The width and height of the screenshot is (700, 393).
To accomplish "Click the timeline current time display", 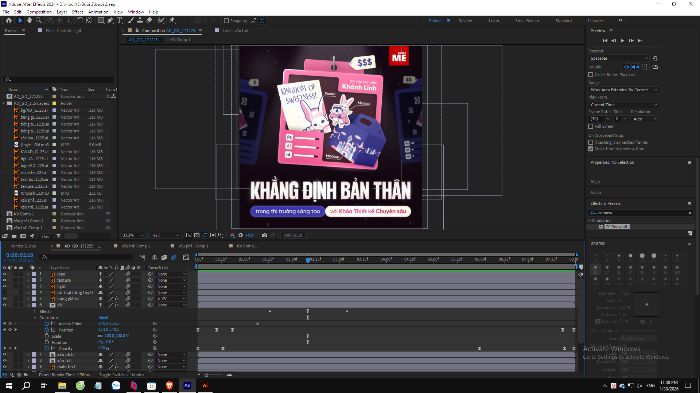I will pyautogui.click(x=20, y=255).
